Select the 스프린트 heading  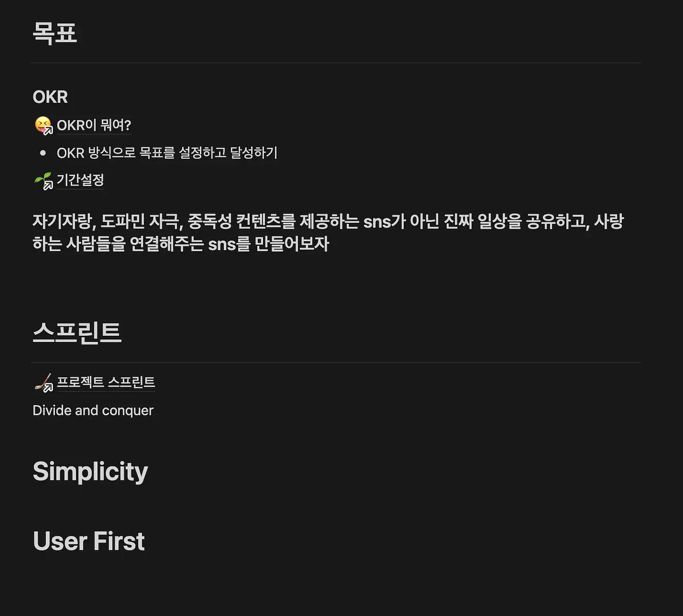point(77,332)
